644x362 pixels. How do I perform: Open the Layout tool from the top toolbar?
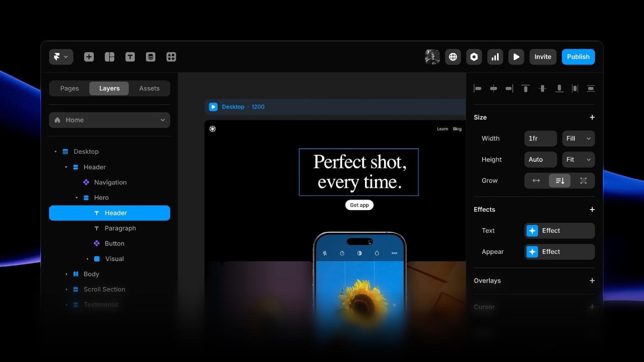click(x=109, y=57)
